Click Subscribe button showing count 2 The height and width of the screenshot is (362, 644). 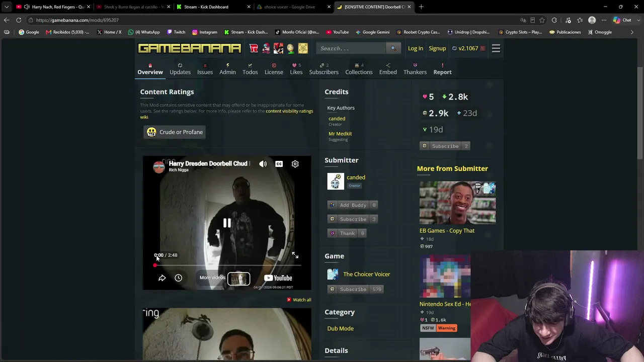coord(445,146)
